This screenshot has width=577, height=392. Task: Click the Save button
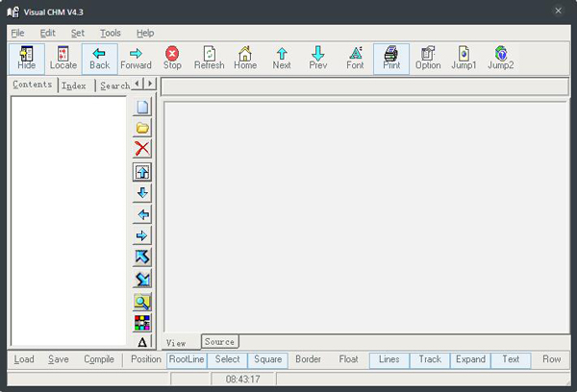click(59, 359)
